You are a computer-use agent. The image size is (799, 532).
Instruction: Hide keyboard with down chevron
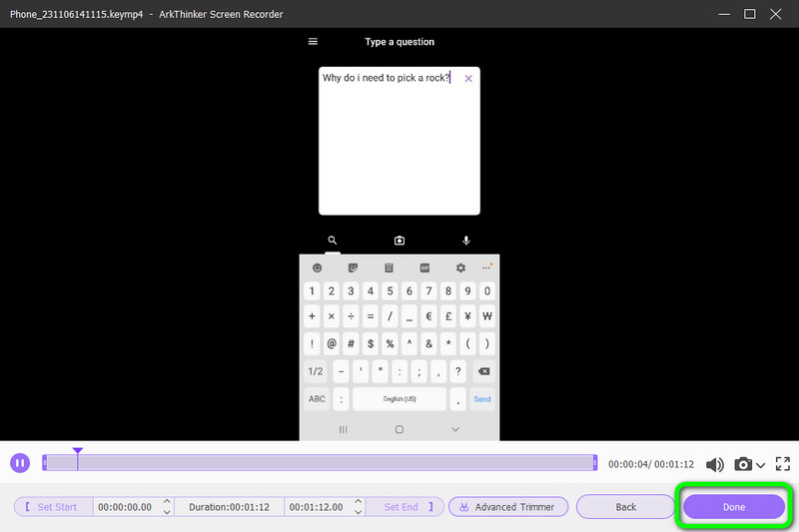click(455, 429)
